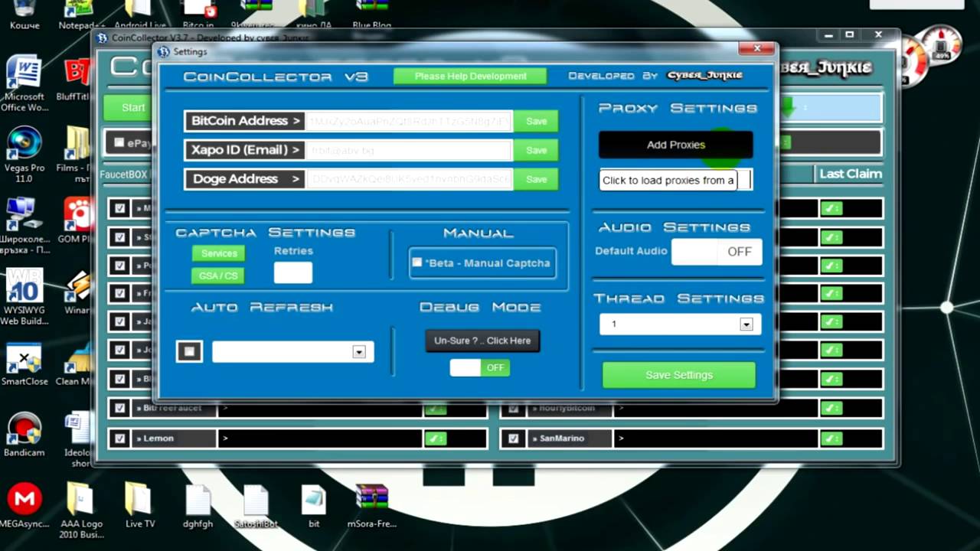Image resolution: width=980 pixels, height=551 pixels.
Task: Open dghfgh file on desktop
Action: tap(198, 505)
